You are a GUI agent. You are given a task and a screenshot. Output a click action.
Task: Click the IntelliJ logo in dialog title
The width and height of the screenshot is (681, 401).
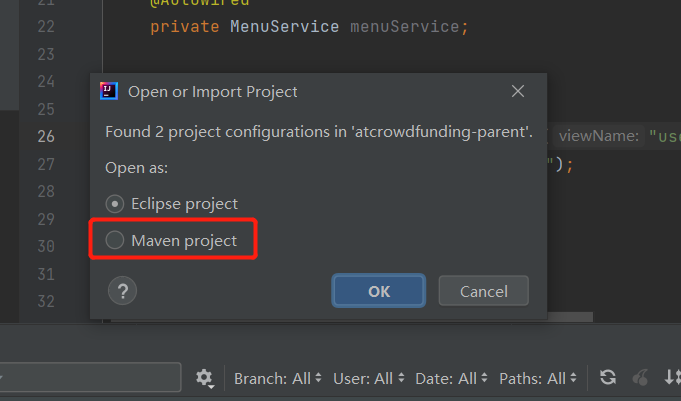click(109, 92)
